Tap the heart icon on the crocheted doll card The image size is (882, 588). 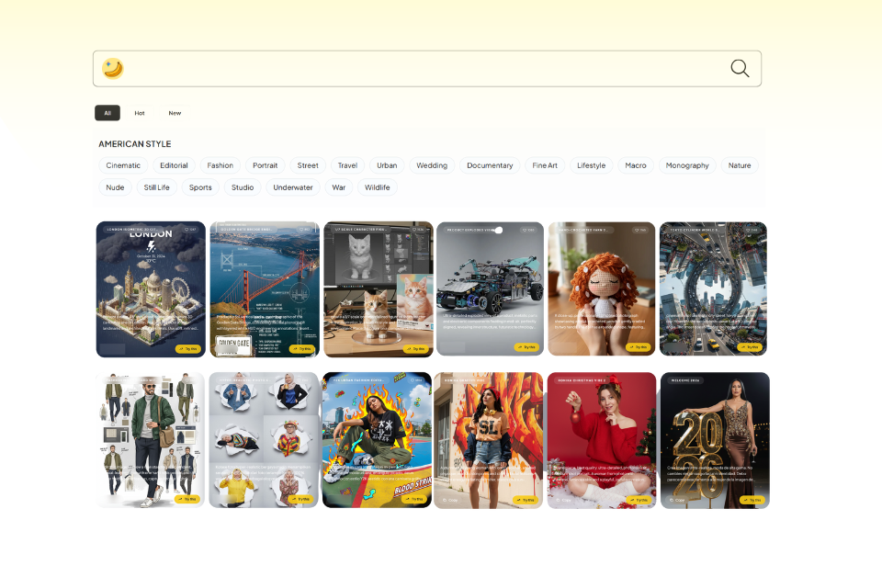639,230
